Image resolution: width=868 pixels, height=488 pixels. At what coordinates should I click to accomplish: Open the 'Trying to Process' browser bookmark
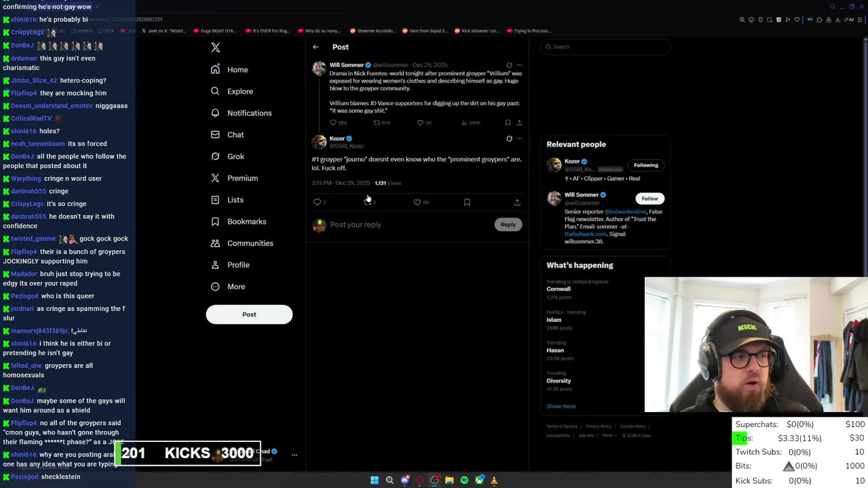coord(529,30)
